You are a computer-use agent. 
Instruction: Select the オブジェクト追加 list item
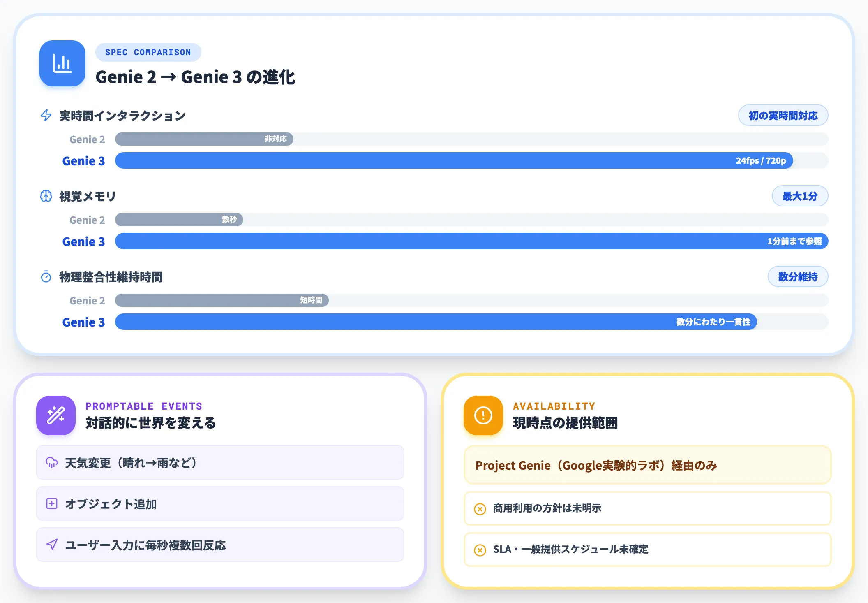coord(220,503)
